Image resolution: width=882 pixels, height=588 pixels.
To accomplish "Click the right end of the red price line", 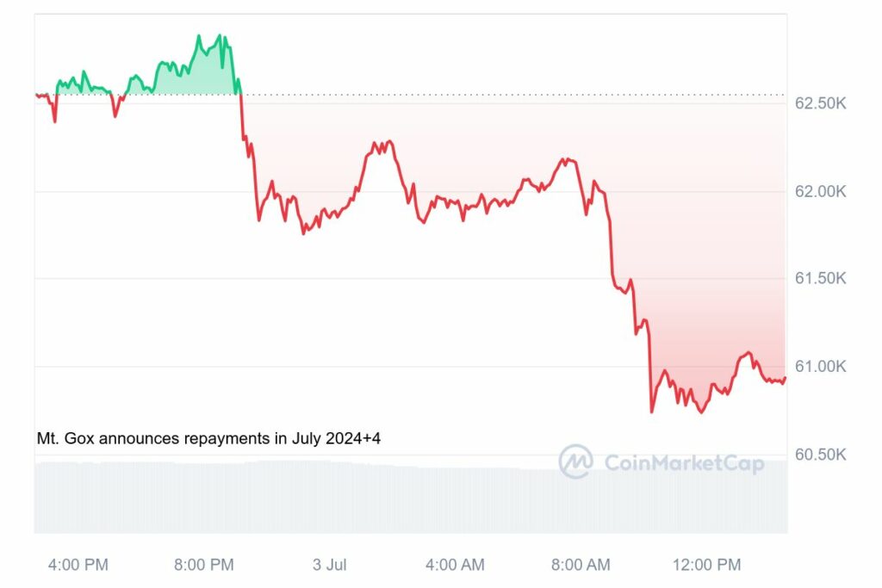I will [785, 378].
